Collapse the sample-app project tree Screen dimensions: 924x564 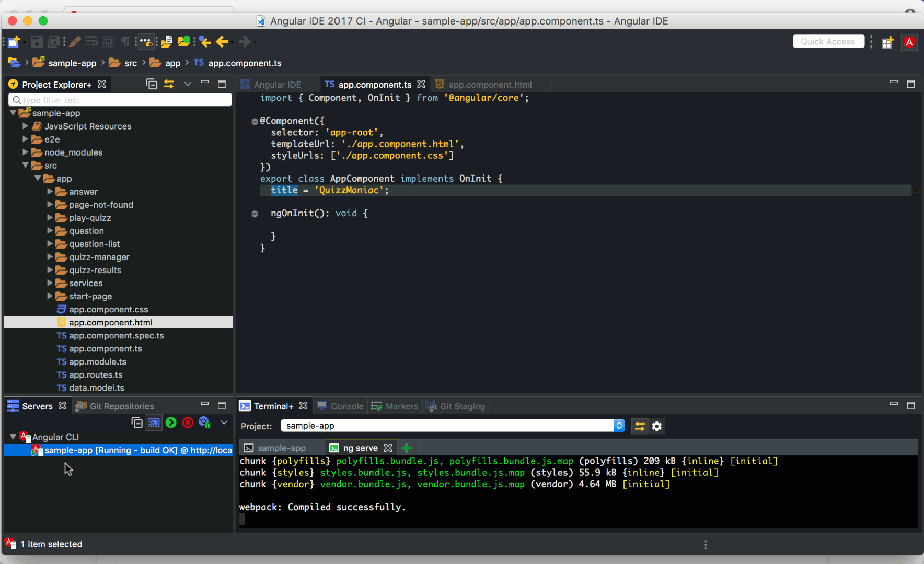(13, 113)
